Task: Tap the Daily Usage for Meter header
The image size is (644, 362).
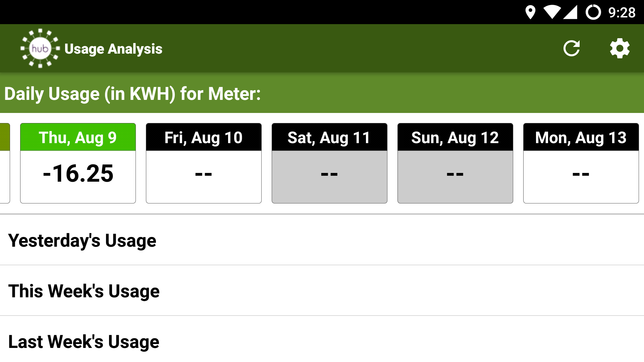Action: coord(132,94)
